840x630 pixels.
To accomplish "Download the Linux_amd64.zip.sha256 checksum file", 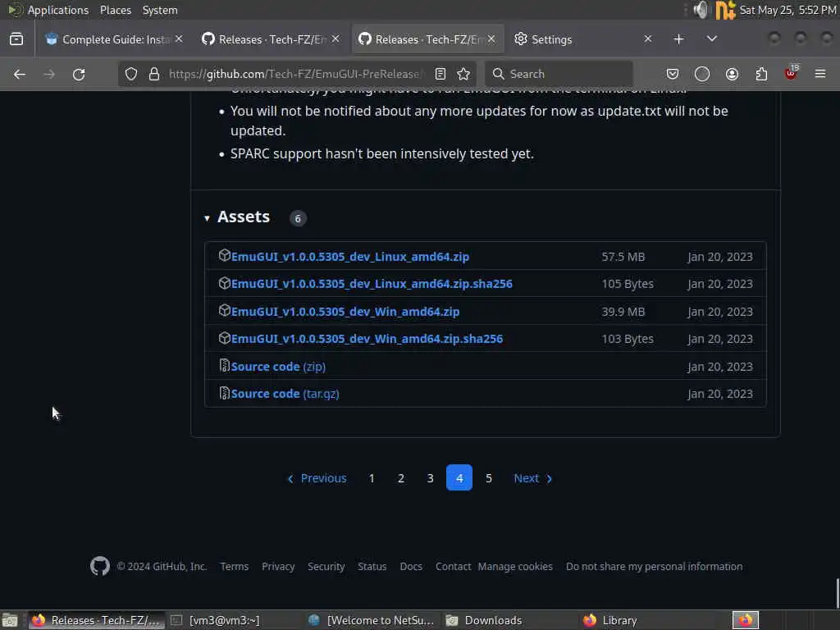I will (372, 283).
